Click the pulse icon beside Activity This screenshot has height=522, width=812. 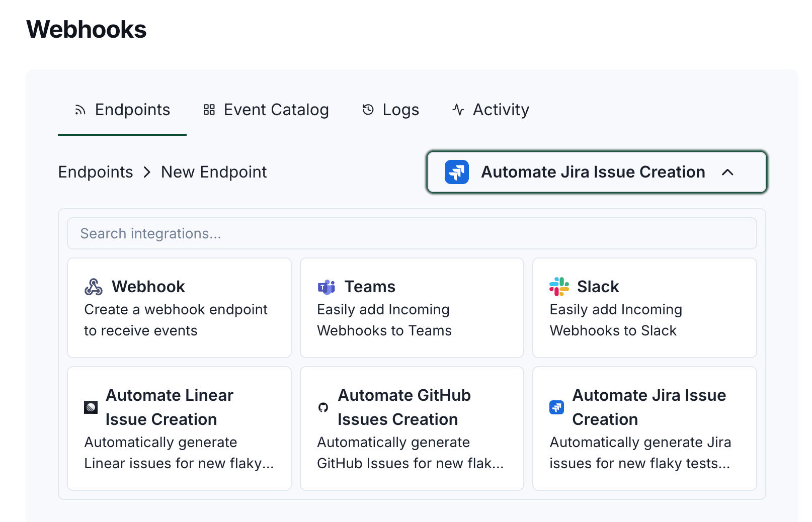458,110
